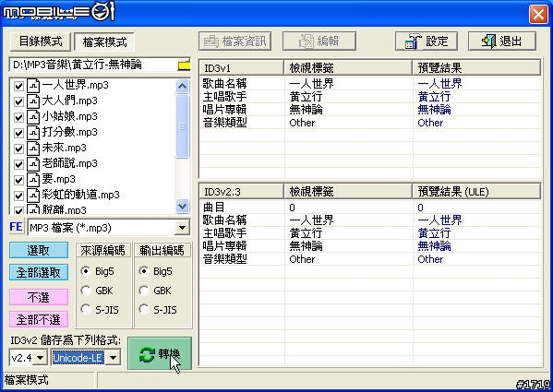Click the 音樂類型 row in ID3v2.3 table
Screen dimensions: 553x392
(x=370, y=259)
